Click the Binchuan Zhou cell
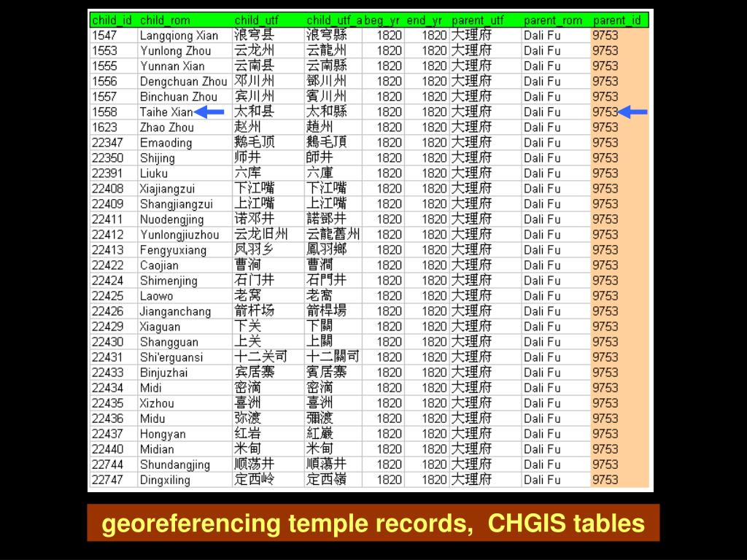Screen dimensions: 747x560 click(185, 97)
